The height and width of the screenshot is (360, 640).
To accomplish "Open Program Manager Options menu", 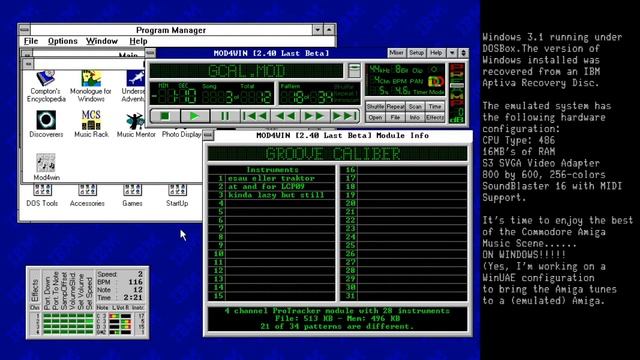I will pos(62,41).
